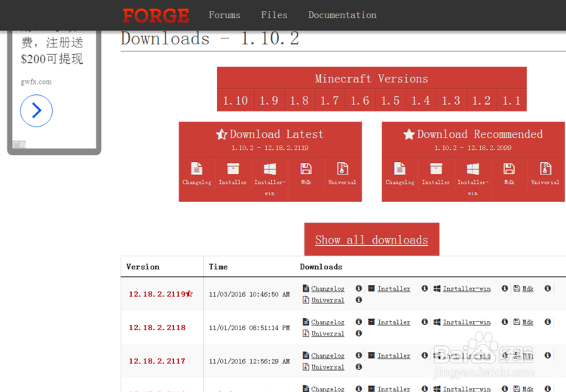The image size is (566, 392).
Task: Click version number 12.18.2.2117 in table
Action: tap(157, 361)
